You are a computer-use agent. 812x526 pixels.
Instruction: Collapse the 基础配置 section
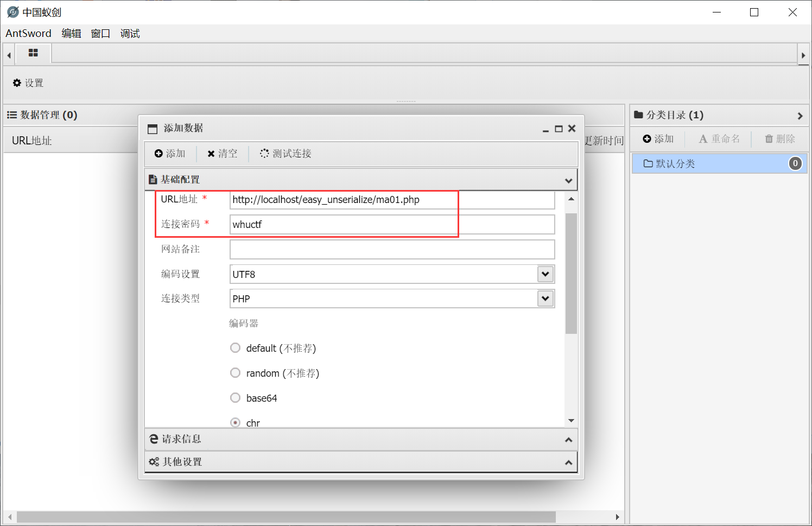coord(568,180)
